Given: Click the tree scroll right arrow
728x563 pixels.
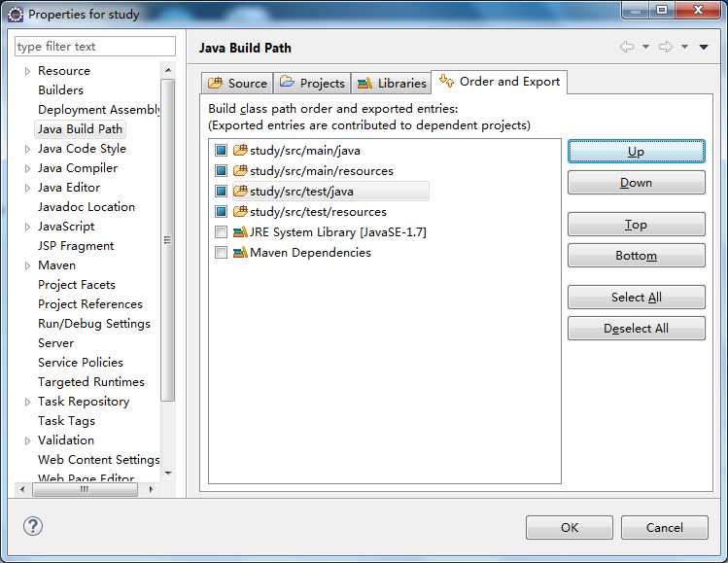Looking at the screenshot, I should click(151, 489).
